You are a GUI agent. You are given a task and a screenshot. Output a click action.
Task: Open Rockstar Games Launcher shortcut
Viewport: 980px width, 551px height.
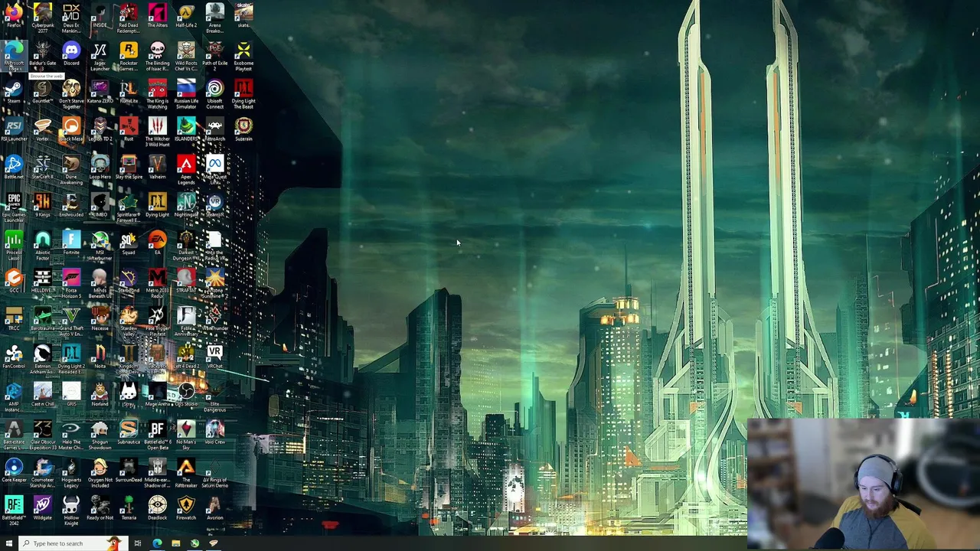[x=129, y=56]
